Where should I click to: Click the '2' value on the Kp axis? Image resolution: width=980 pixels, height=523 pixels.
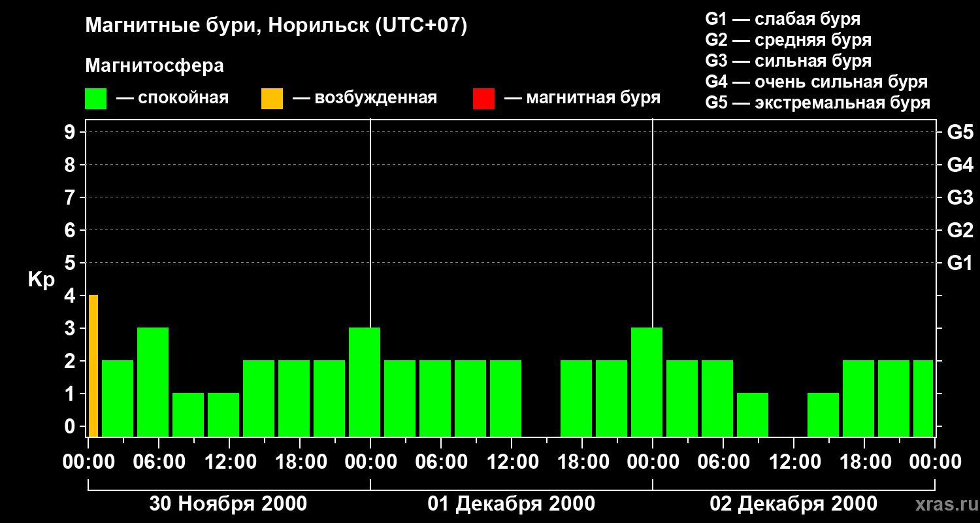[71, 362]
